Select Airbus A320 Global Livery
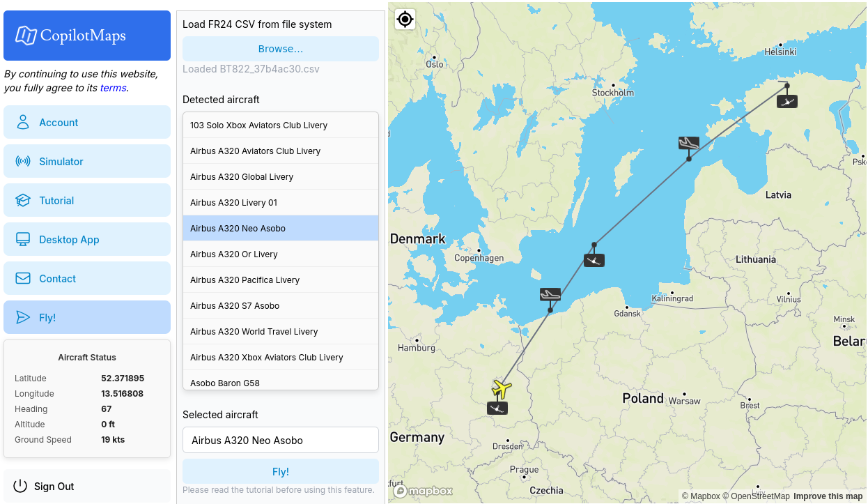Screen dimensions: 868x504 281,177
